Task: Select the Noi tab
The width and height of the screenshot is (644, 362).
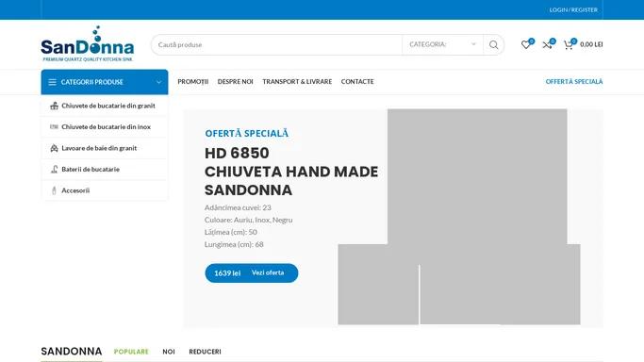Action: [169, 352]
